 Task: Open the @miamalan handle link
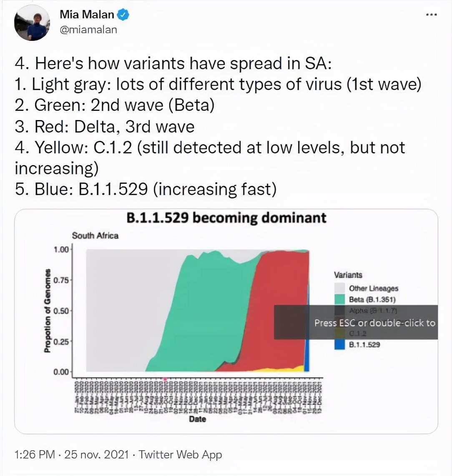tap(88, 30)
